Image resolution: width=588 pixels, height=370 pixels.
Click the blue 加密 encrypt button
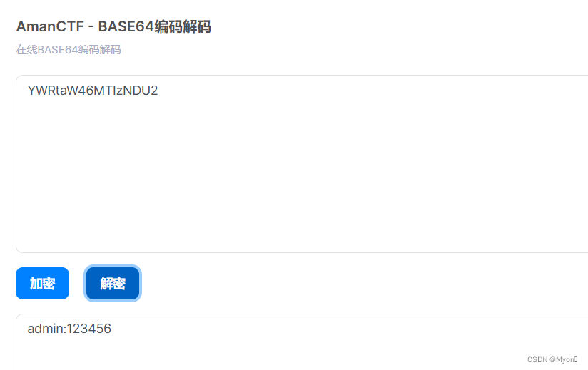click(x=42, y=283)
